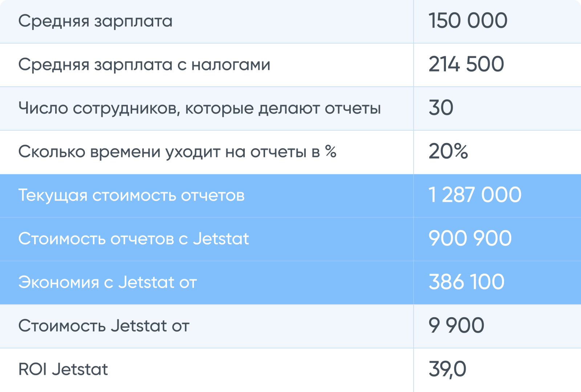
Task: Select the 900 900 value cell
Action: [x=470, y=238]
